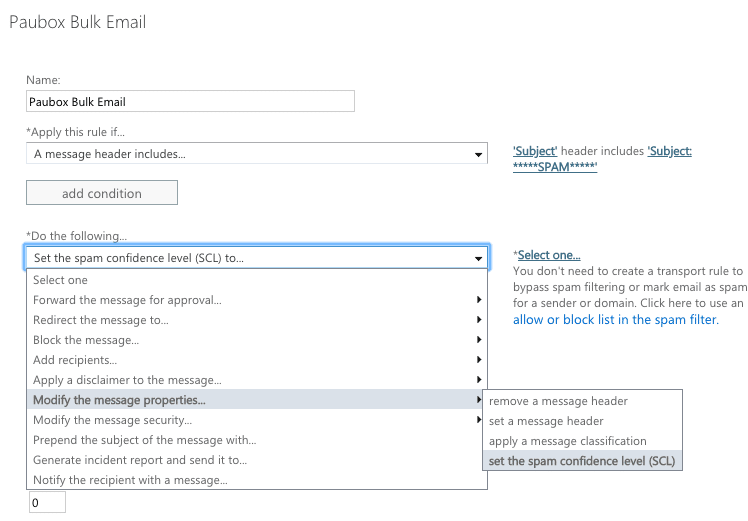Select 'Apply a disclaimer to the message'
This screenshot has width=748, height=521.
[127, 380]
